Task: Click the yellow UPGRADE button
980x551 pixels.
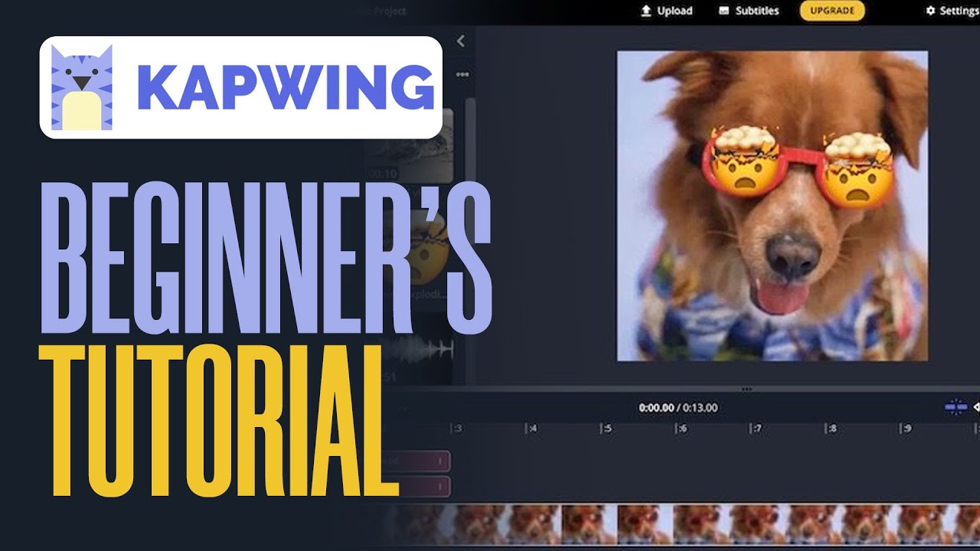Action: (x=832, y=11)
